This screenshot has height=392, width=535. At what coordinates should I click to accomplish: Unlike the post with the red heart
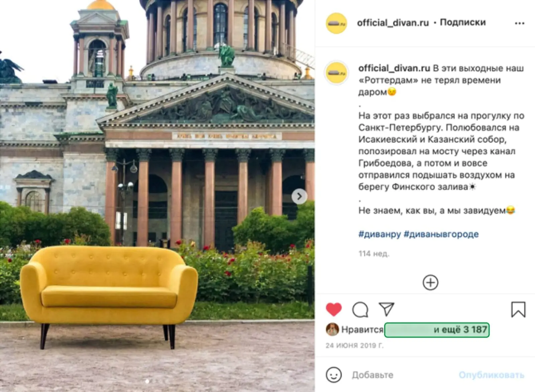333,309
